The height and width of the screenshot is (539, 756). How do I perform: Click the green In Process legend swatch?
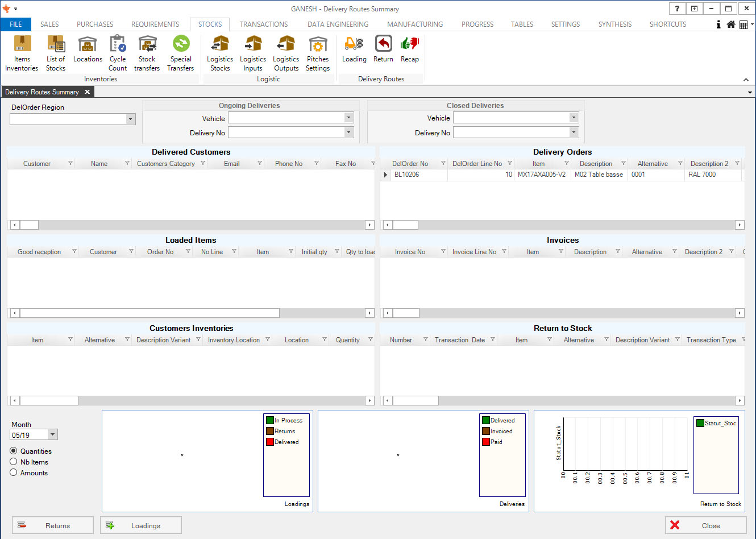270,420
